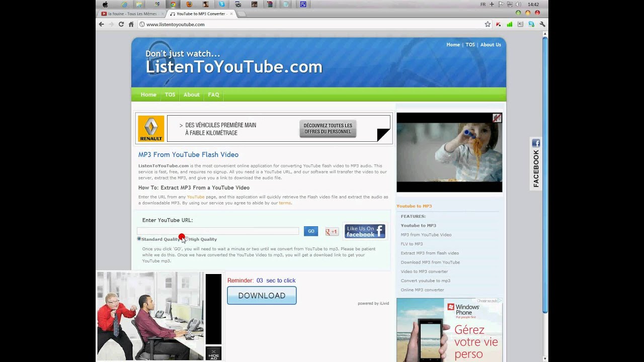Click the red Kaspersky extension icon
The image size is (644, 362).
(499, 24)
